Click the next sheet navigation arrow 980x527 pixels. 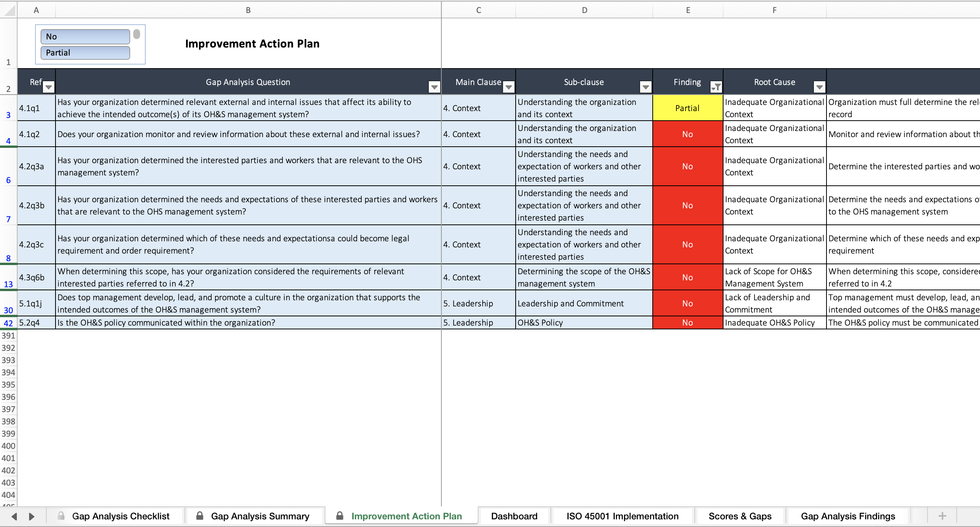coord(32,517)
